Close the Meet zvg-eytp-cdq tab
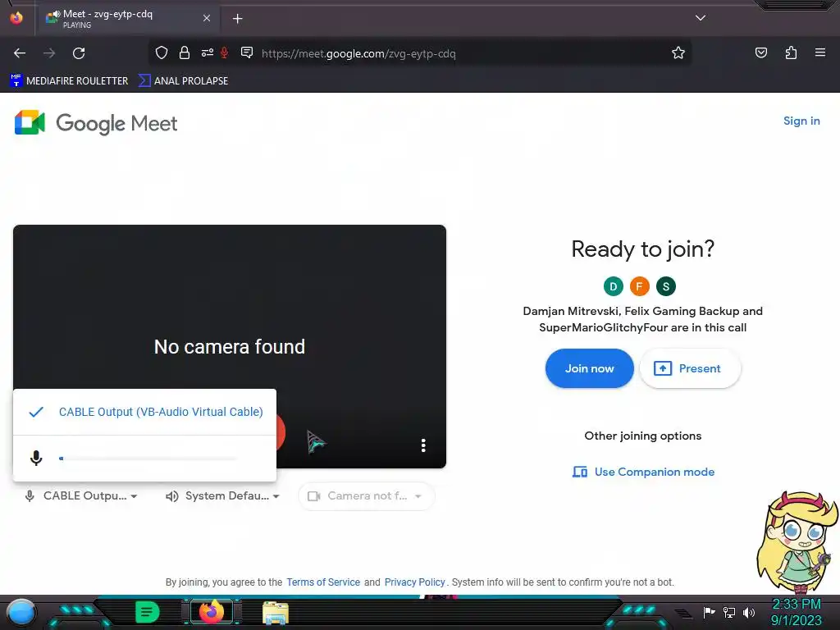This screenshot has width=840, height=630. [206, 18]
